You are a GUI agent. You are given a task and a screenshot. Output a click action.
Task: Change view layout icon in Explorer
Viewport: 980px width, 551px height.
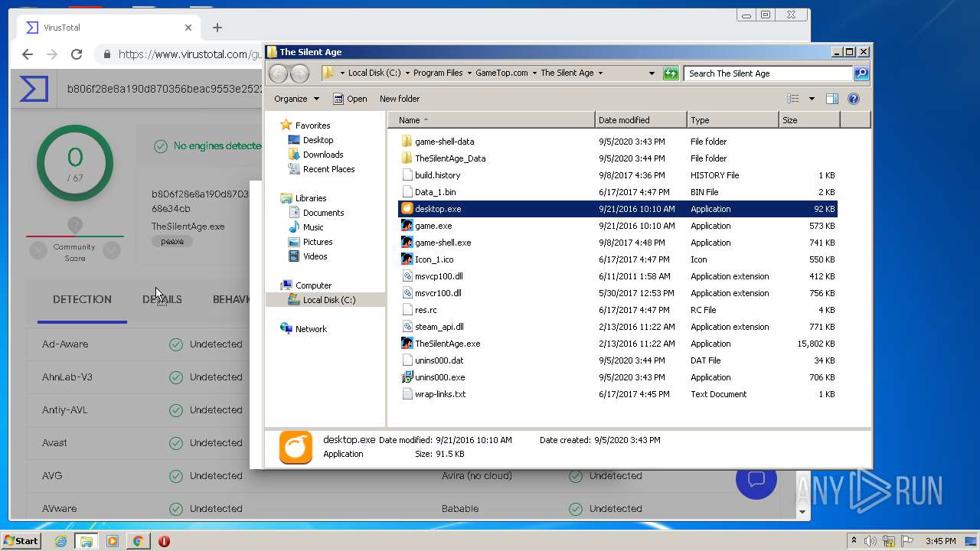click(x=793, y=99)
